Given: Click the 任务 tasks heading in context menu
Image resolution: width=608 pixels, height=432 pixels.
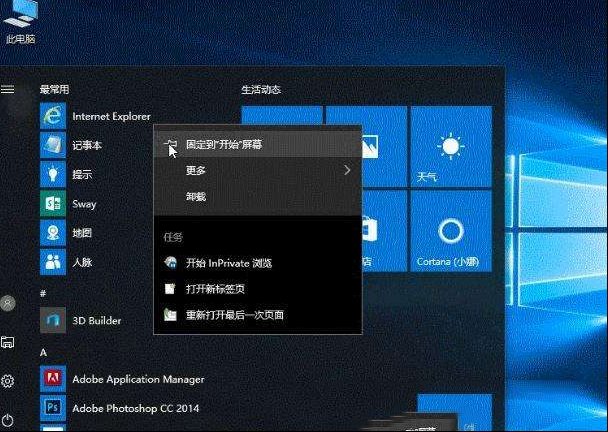Looking at the screenshot, I should 173,237.
